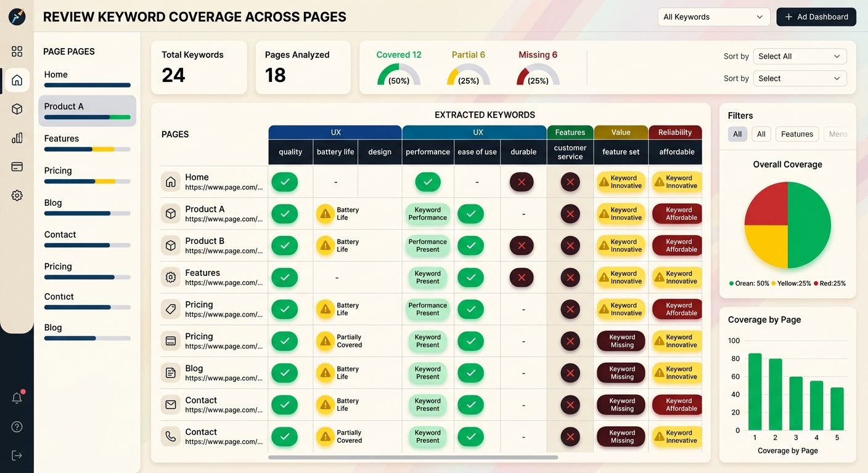
Task: Select the Home icon in the left sidebar
Action: coord(17,80)
